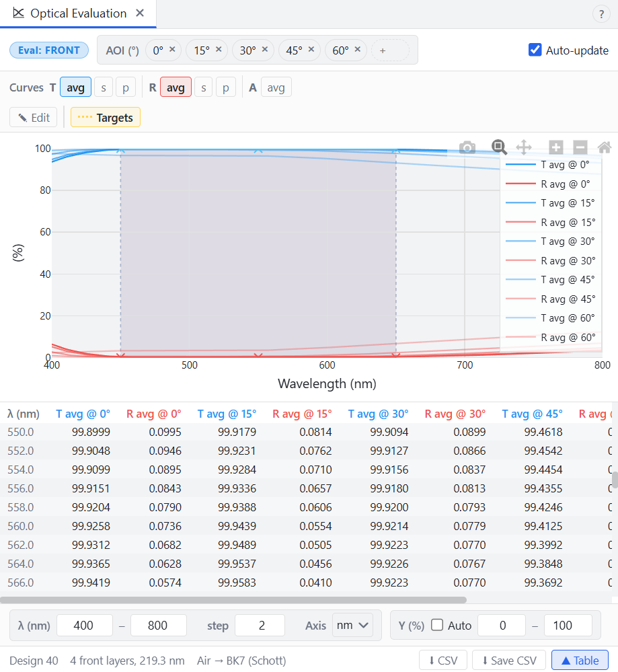Disable the Auto-update checkbox
Viewport: 618px width, 672px height.
535,50
